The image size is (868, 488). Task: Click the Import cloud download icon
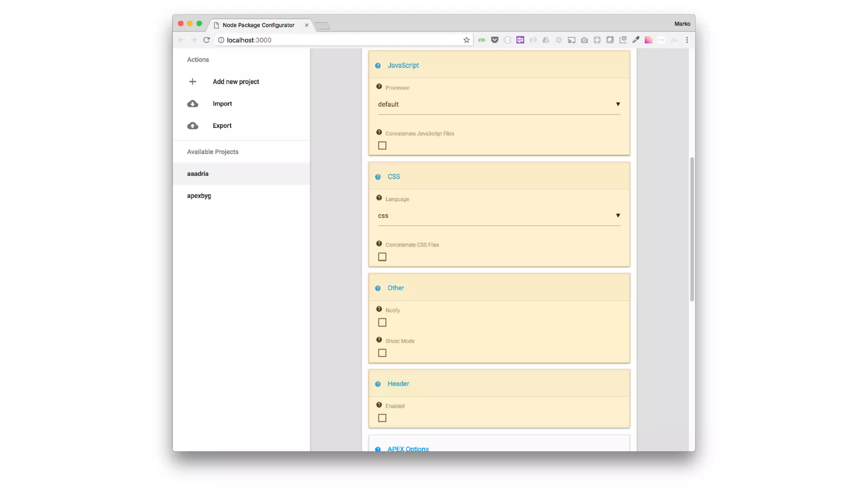pos(192,104)
